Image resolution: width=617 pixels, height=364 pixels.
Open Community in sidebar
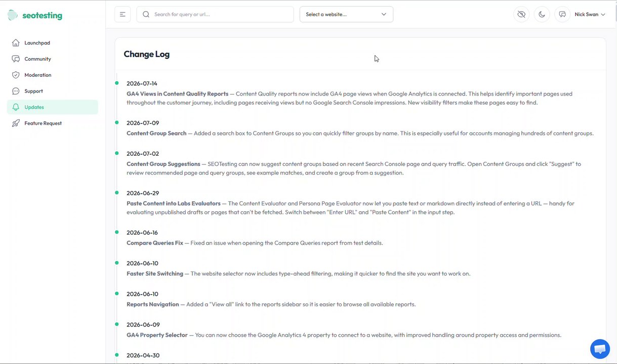tap(53, 59)
